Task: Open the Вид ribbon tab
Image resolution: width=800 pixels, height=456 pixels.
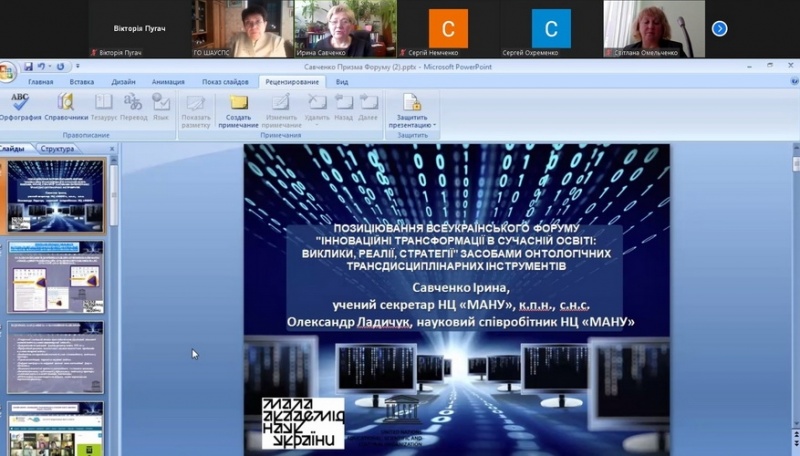Action: [342, 82]
